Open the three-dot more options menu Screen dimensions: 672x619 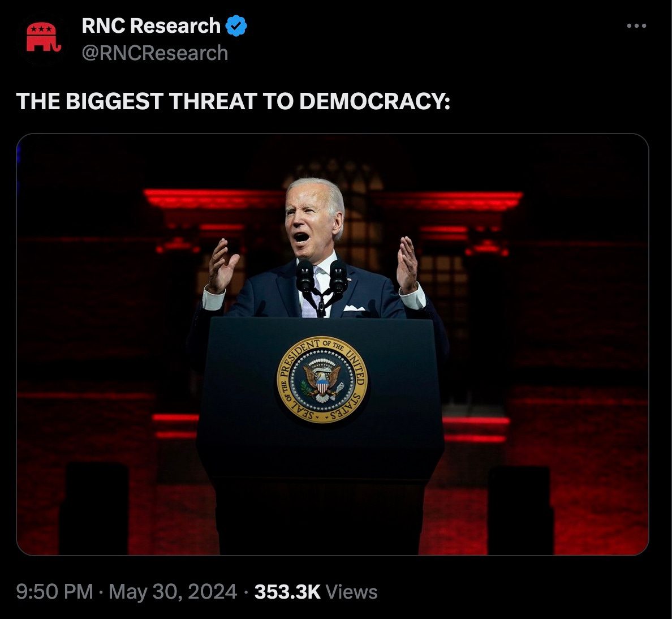click(x=636, y=26)
